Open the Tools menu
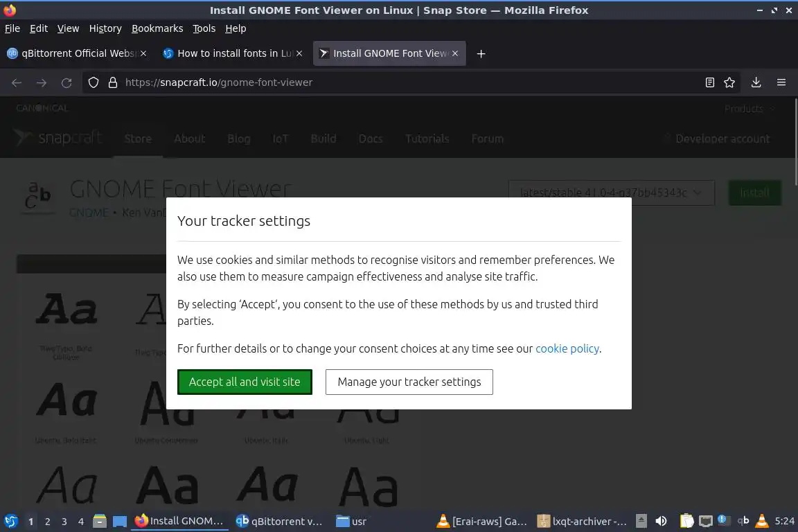 tap(204, 28)
